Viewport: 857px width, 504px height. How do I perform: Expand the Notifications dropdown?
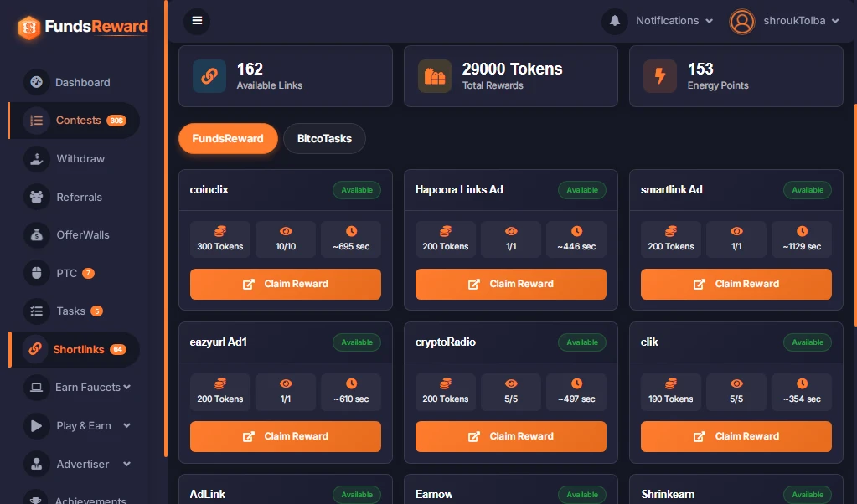[674, 21]
